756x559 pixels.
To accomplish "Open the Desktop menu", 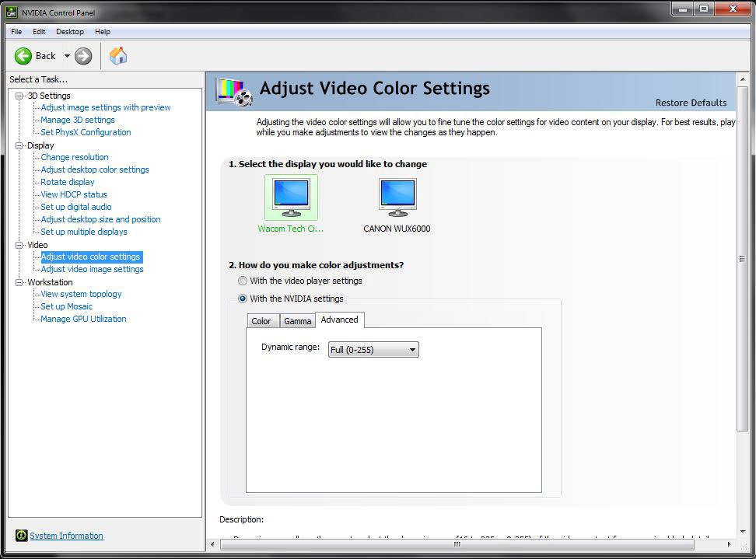I will coord(70,31).
